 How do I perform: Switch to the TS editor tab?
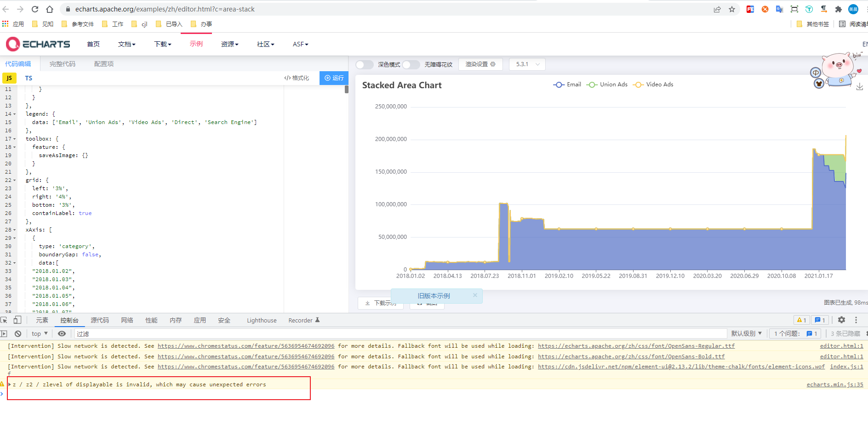pos(29,78)
